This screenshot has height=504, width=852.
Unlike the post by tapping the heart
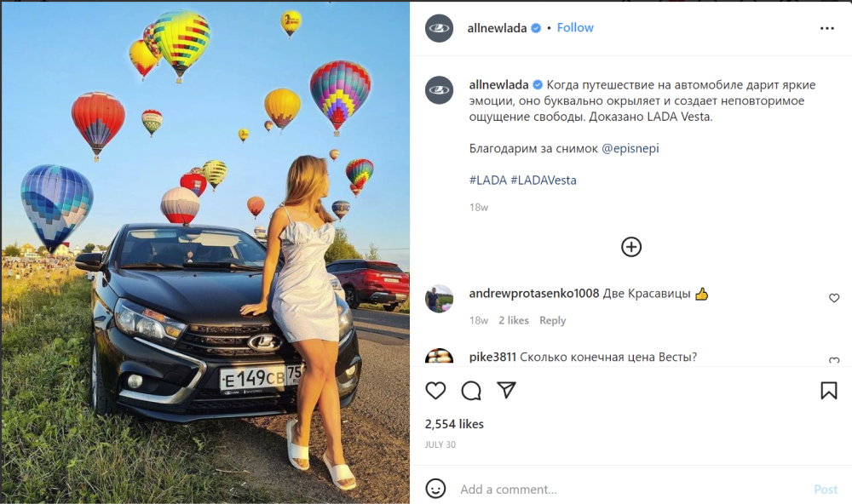(435, 390)
